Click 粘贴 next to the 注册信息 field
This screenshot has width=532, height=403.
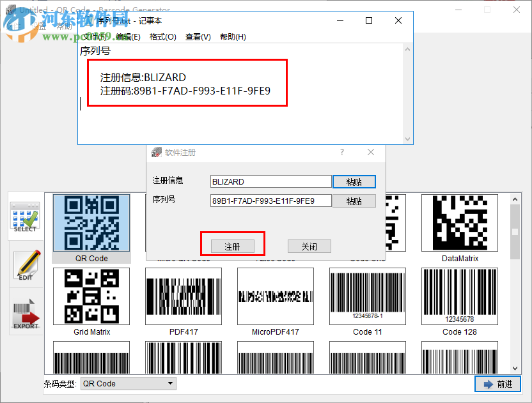tap(354, 181)
